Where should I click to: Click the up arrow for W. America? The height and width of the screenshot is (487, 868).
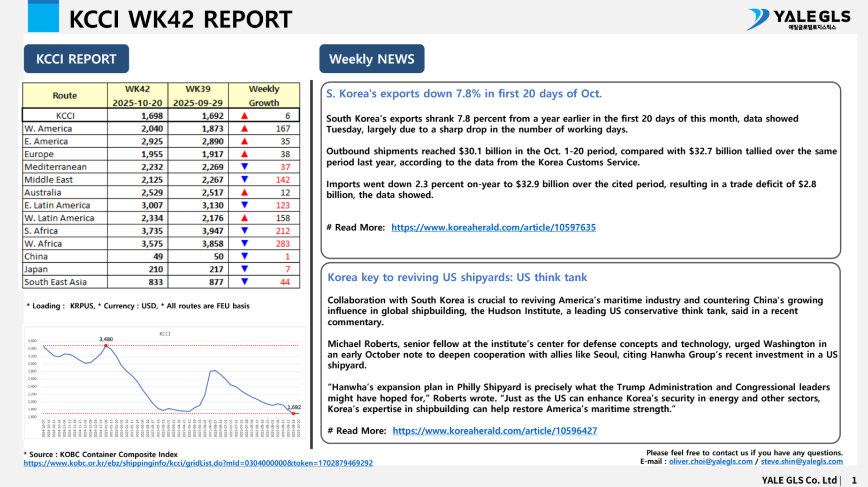(245, 128)
